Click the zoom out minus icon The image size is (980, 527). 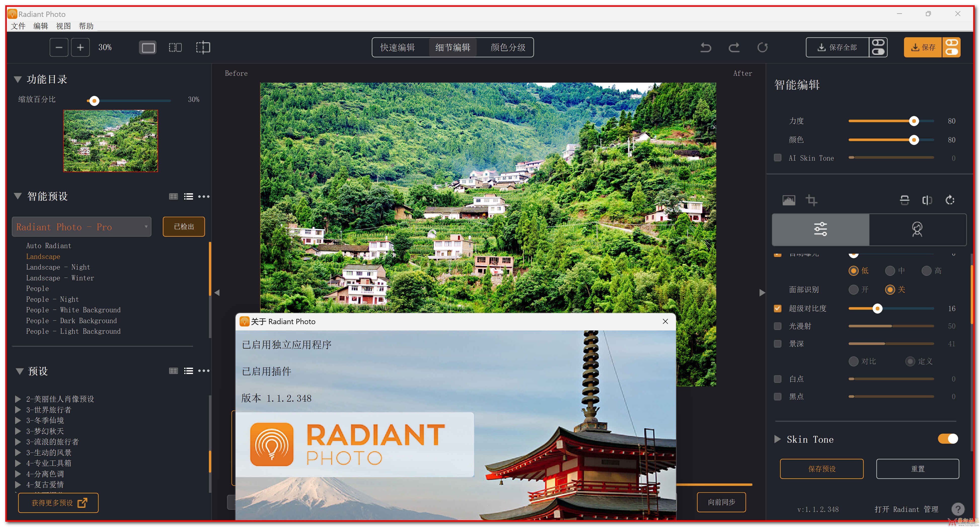tap(59, 48)
